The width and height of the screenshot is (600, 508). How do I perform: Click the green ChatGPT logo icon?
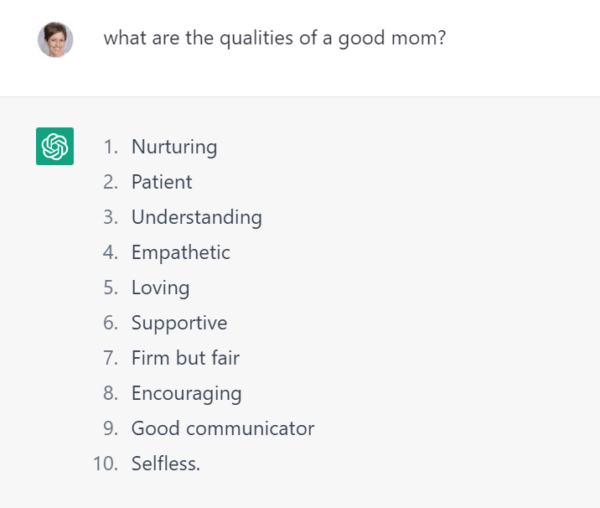pos(55,147)
